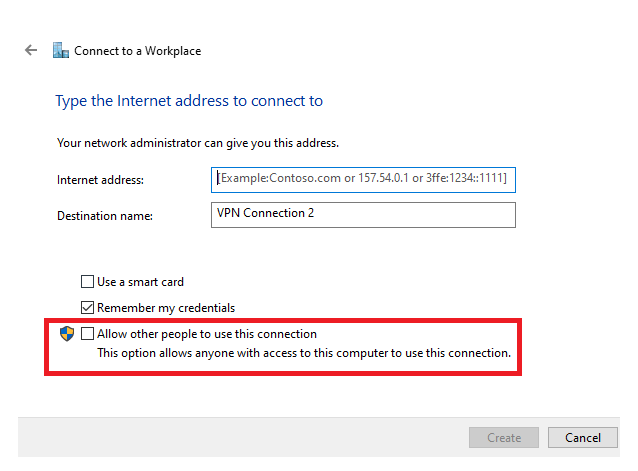Click the "Remember my credentials" label text

pyautogui.click(x=166, y=308)
